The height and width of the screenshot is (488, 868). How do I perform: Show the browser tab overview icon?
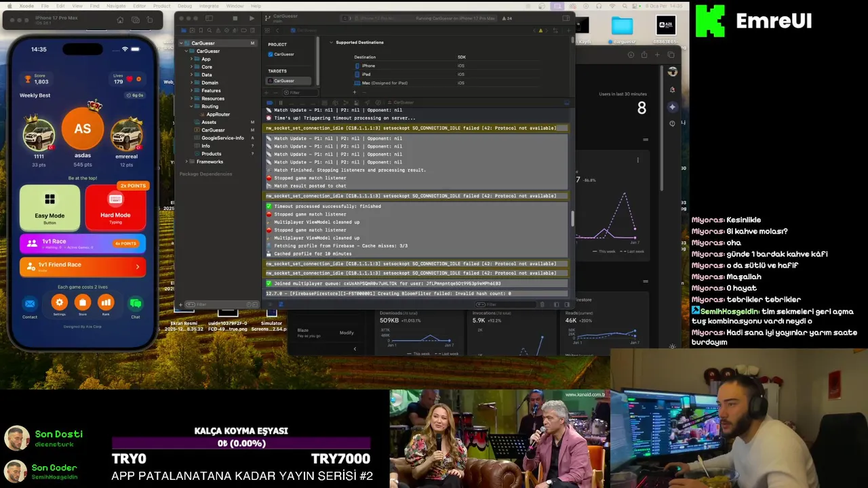pyautogui.click(x=671, y=55)
